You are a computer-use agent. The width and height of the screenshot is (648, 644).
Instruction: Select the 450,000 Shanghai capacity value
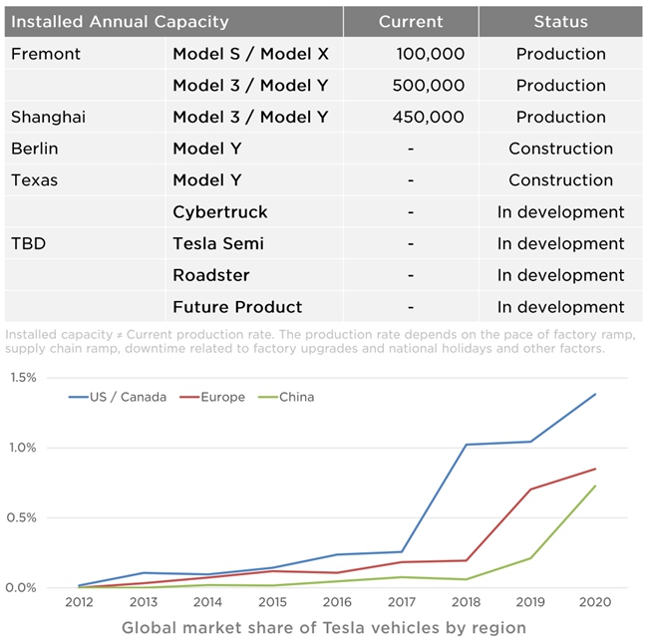click(x=430, y=117)
